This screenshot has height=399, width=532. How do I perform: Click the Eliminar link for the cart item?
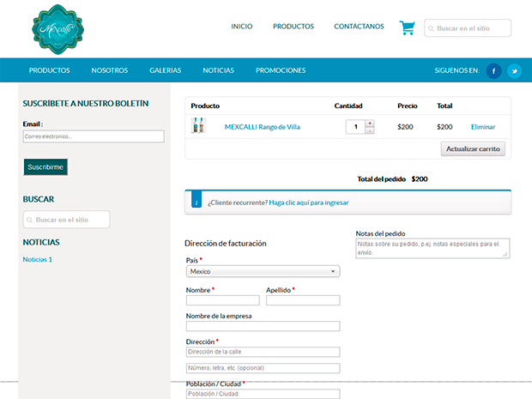click(483, 127)
